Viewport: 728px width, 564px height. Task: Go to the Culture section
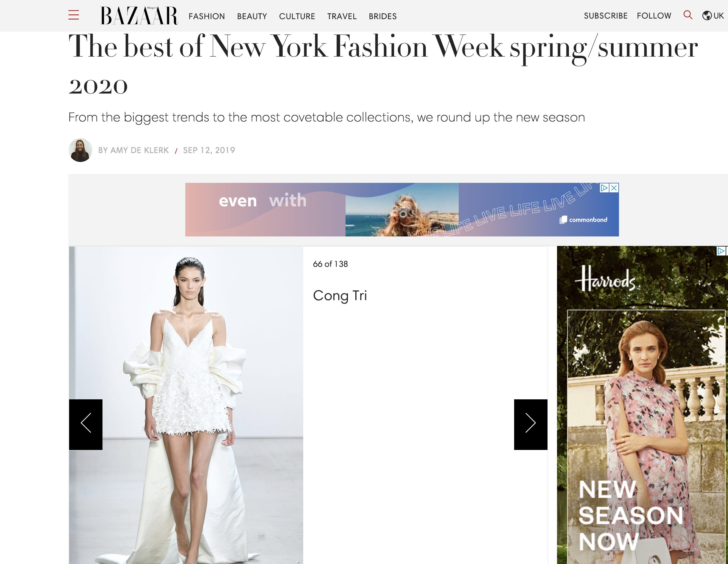297,16
